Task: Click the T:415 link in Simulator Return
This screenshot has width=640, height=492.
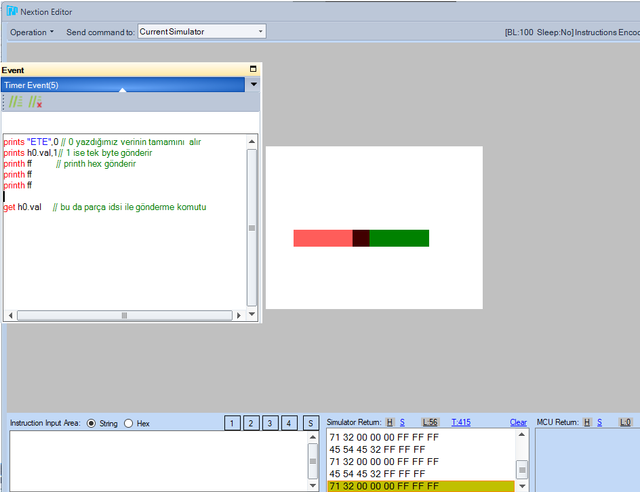Action: (461, 423)
